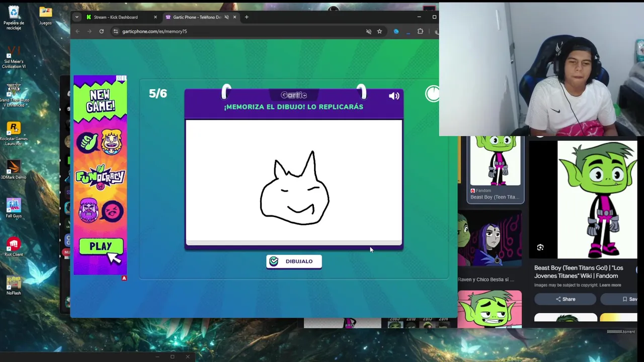The height and width of the screenshot is (362, 644).
Task: Click the Share button in image panel
Action: click(x=565, y=299)
